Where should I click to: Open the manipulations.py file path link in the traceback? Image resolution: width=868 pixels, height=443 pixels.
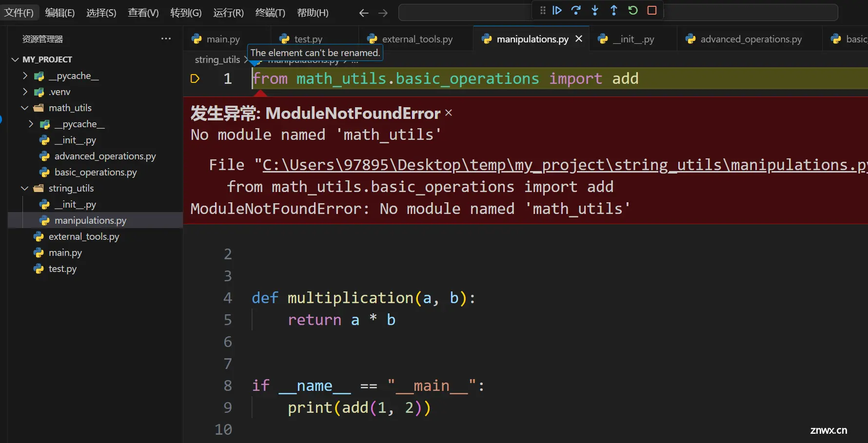click(565, 165)
